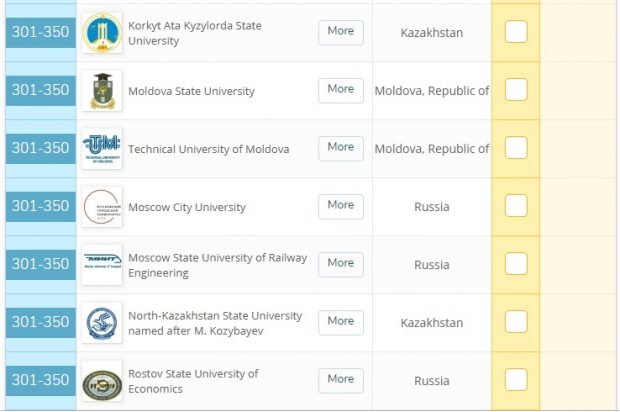Expand More details for Moscow City University
The width and height of the screenshot is (620, 412).
coord(340,205)
